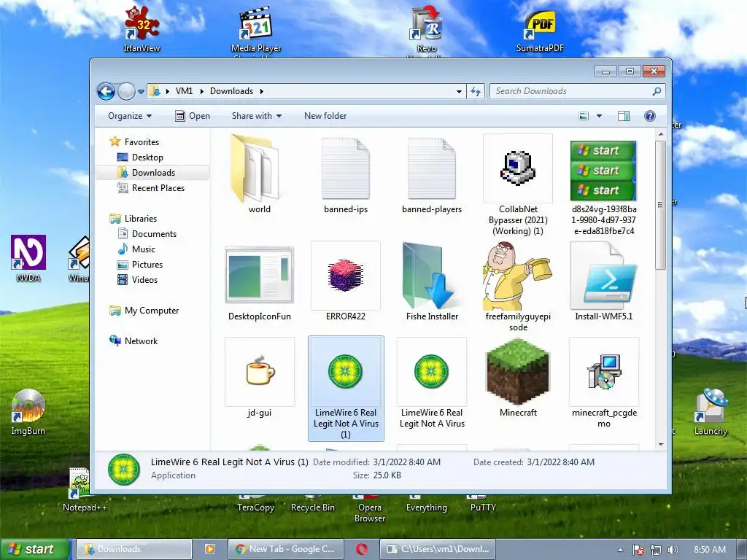The height and width of the screenshot is (560, 747).
Task: Open the view options dropdown arrow
Action: [x=599, y=116]
